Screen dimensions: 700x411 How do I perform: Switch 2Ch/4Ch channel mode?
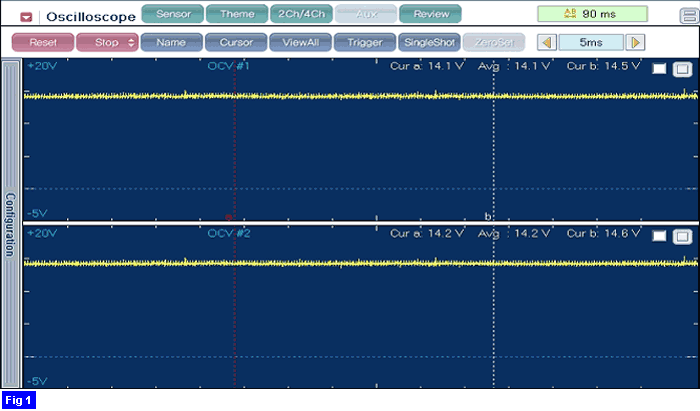point(301,14)
